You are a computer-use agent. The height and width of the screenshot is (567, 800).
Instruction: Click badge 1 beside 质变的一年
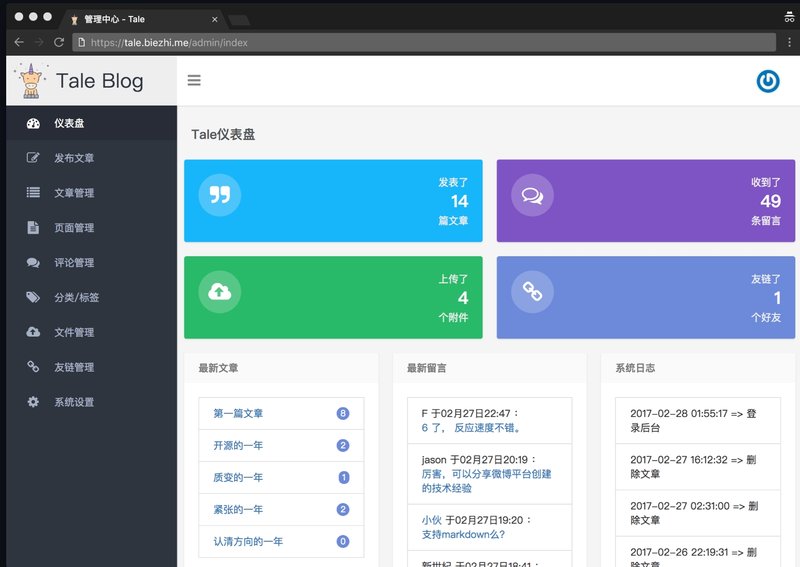pos(344,478)
